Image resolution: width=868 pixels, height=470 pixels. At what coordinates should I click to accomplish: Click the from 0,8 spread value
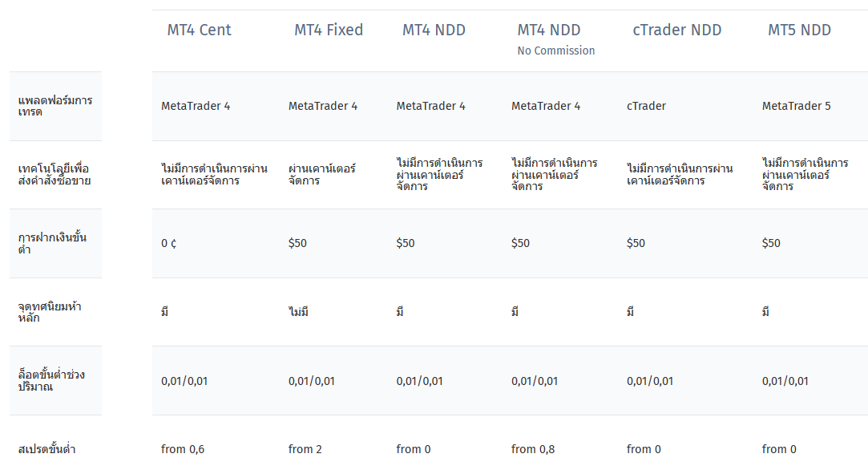coord(533,449)
